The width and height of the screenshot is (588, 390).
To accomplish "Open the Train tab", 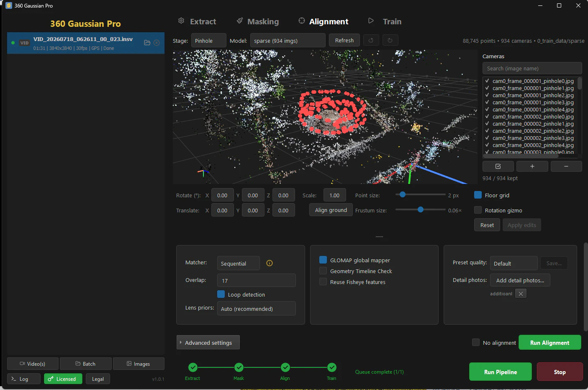I will [385, 21].
